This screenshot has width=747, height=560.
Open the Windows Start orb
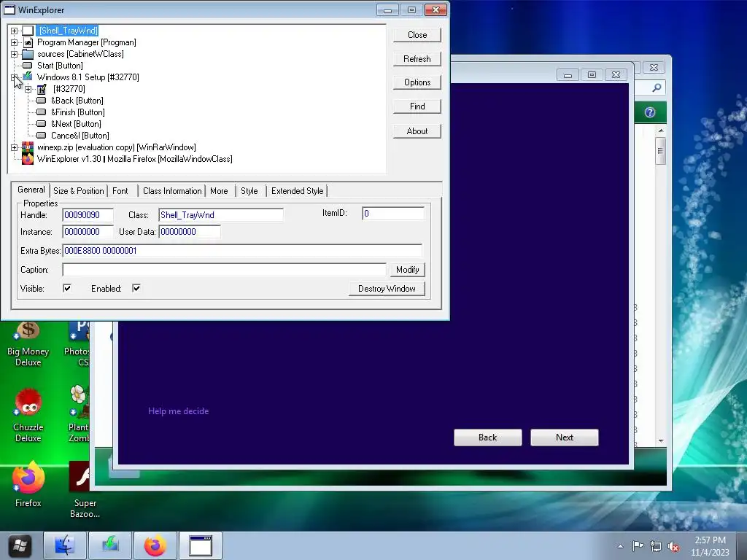click(x=20, y=545)
